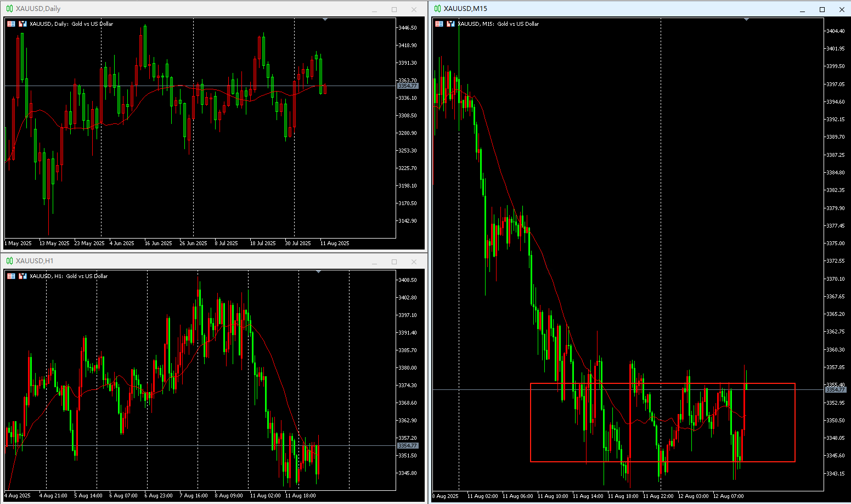Select the chart shift triangle on H1 chart
851x504 pixels.
[319, 272]
